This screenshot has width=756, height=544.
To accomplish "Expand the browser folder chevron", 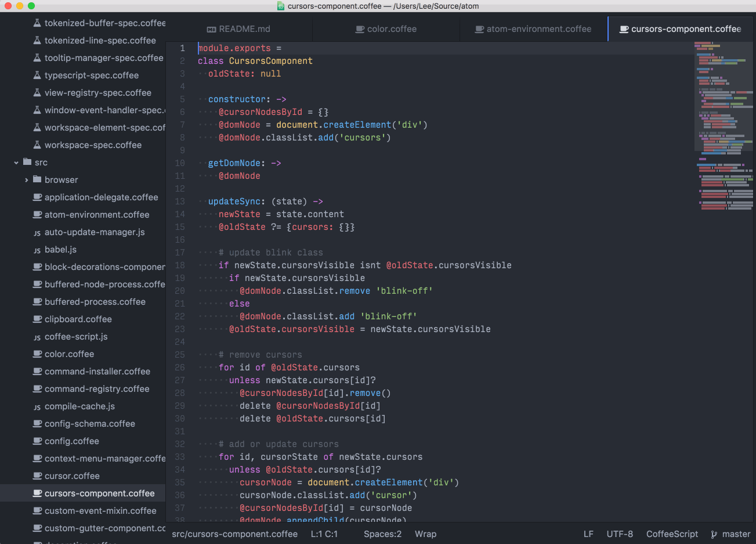I will (27, 180).
